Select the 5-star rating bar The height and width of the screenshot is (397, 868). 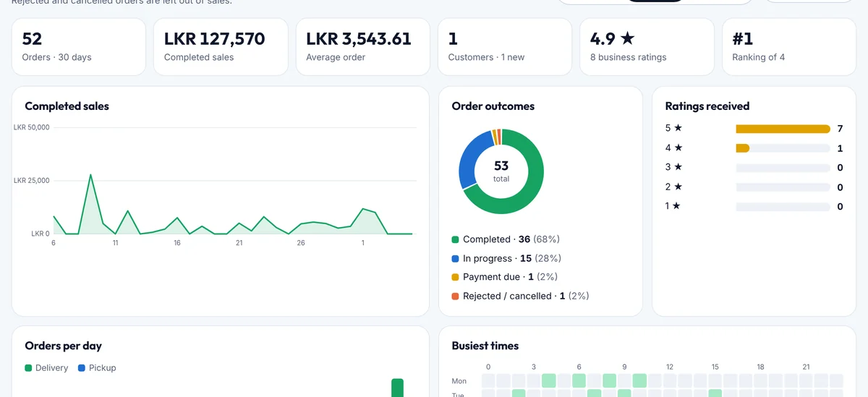[x=783, y=129]
